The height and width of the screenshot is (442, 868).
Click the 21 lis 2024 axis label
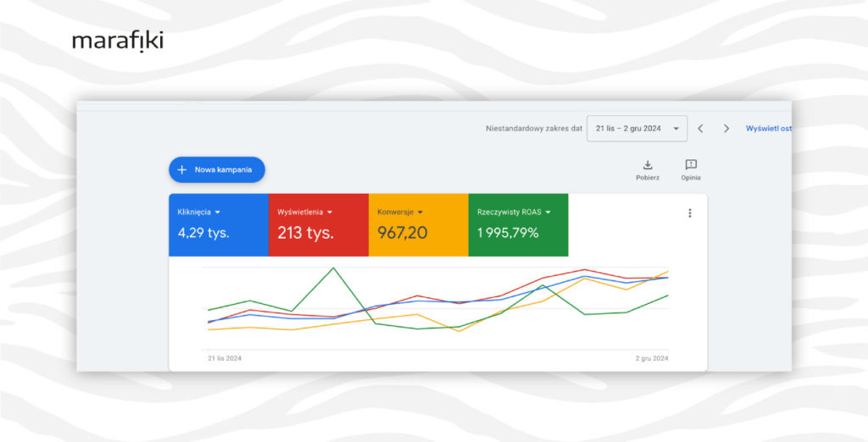(x=224, y=358)
